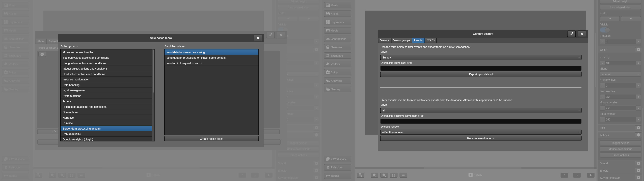Click the Fullscreen icon button in the brighter sidebar

click(x=337, y=167)
